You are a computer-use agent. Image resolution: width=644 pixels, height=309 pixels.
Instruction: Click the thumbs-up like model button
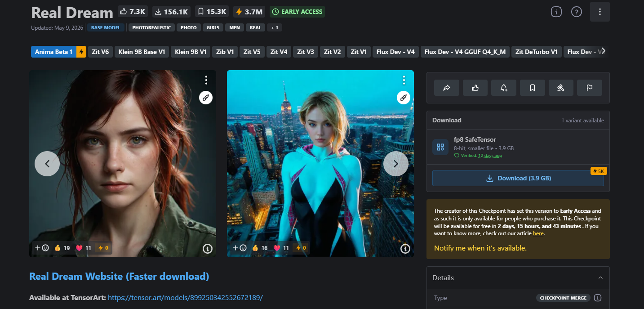[475, 88]
